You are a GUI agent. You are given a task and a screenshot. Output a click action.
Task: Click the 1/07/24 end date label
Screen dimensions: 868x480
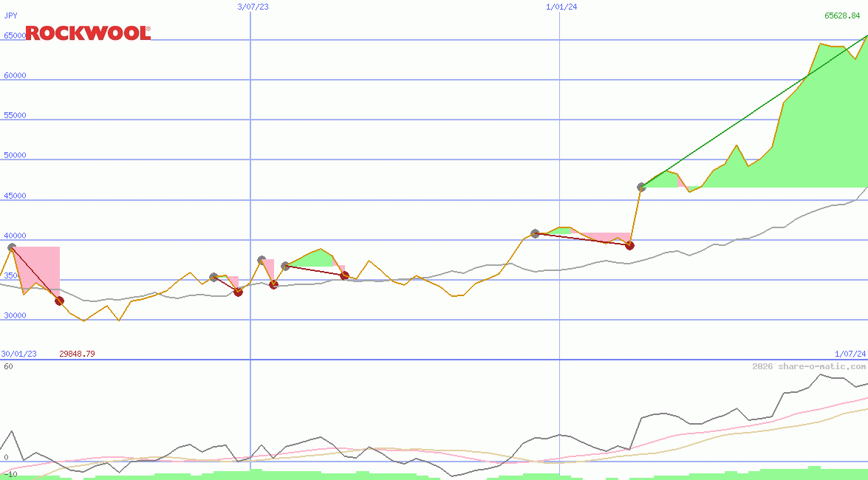point(850,354)
